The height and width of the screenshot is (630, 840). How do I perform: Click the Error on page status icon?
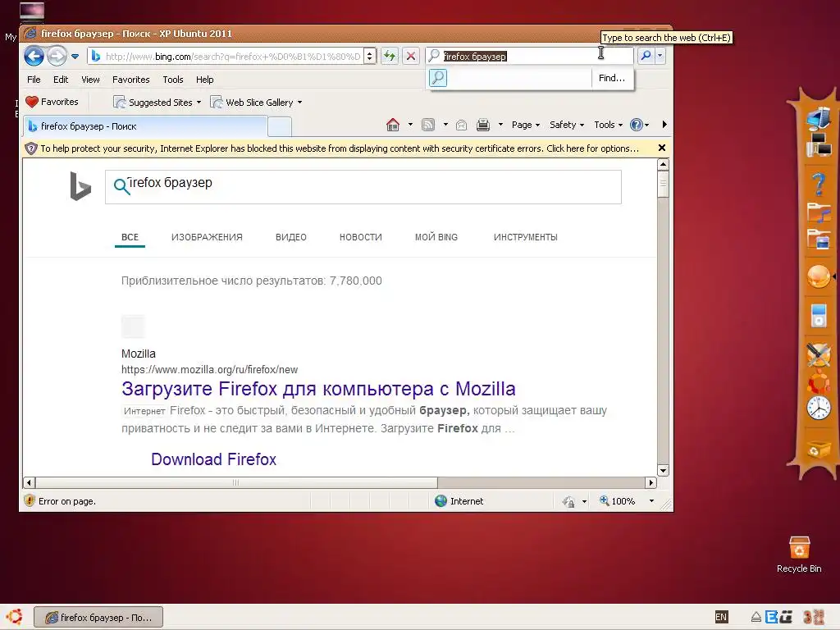point(30,501)
